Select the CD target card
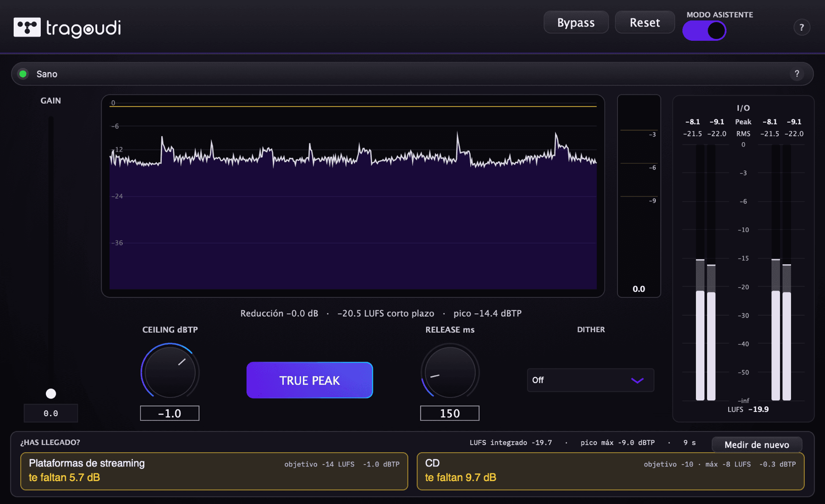The width and height of the screenshot is (825, 504). pos(610,471)
